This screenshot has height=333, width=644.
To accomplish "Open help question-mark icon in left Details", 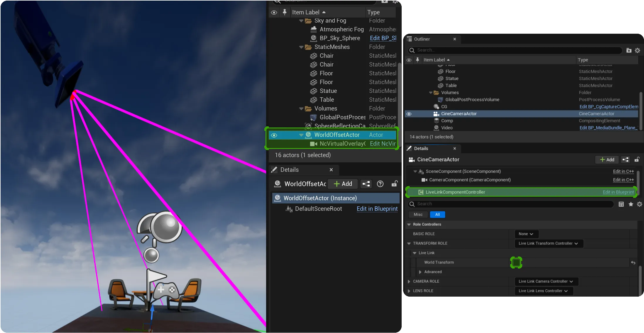I will pos(380,184).
